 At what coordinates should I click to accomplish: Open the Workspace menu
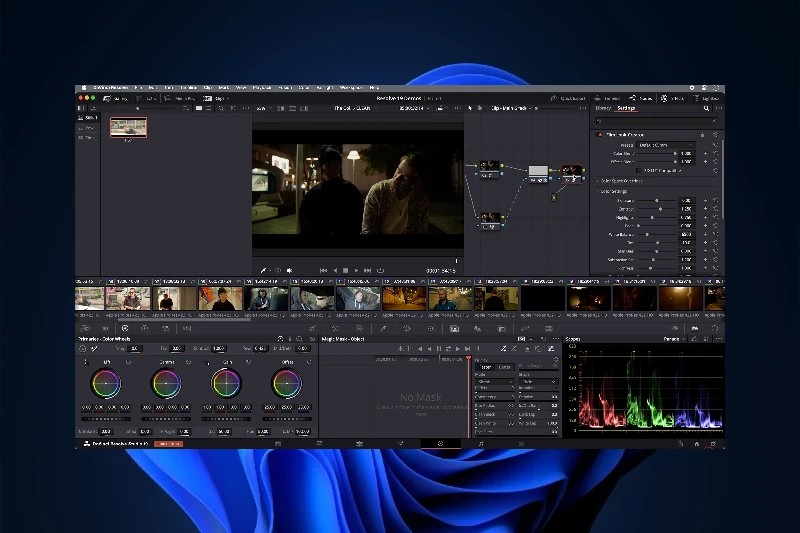(x=351, y=88)
